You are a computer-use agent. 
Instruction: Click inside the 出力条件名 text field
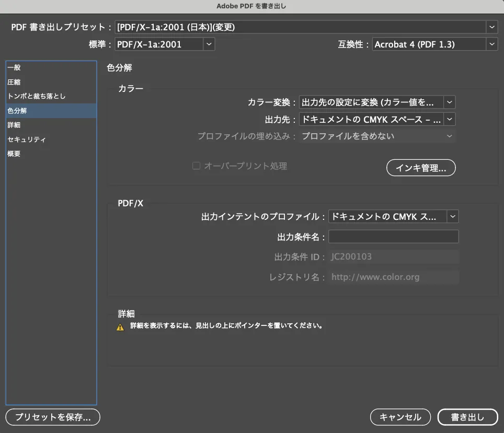tap(393, 237)
